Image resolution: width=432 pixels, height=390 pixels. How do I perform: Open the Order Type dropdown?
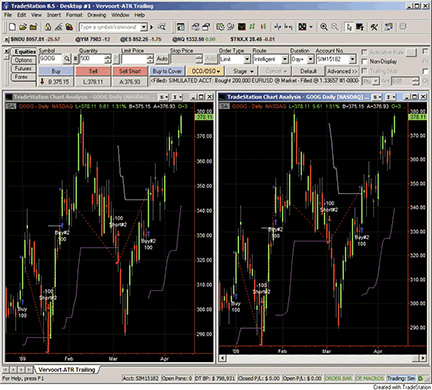235,59
